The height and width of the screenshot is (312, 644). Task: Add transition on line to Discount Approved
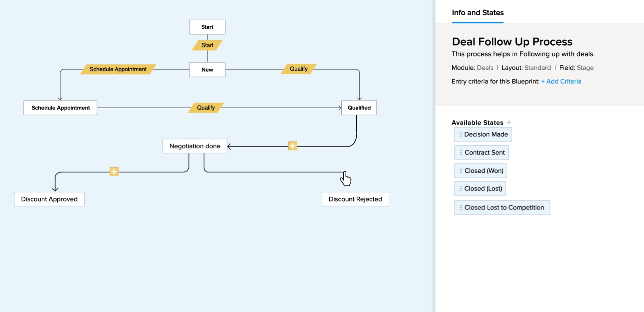(x=114, y=172)
